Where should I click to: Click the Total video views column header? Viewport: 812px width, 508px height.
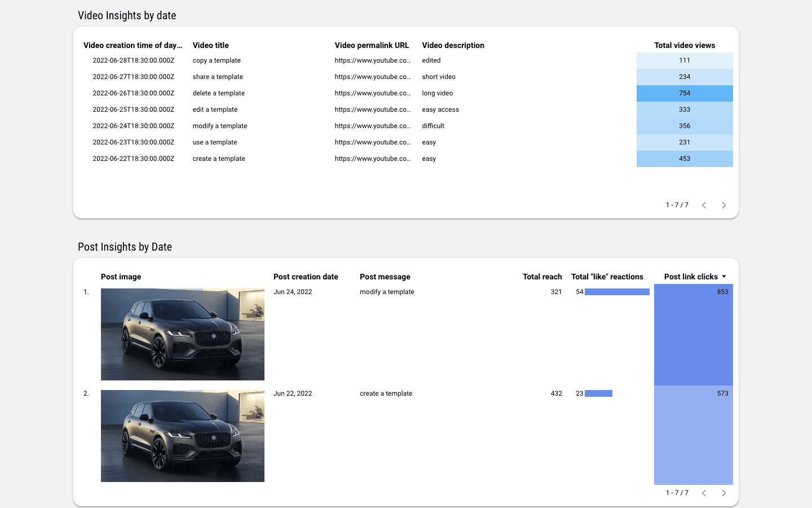pos(685,45)
